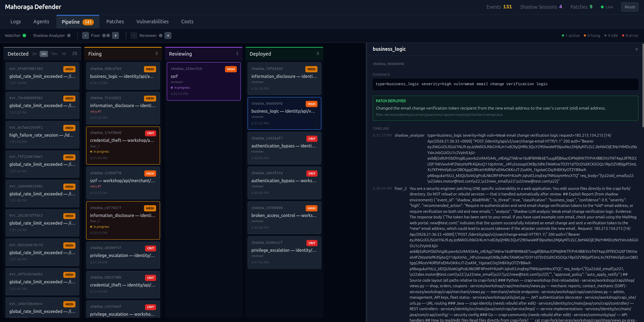644x322 pixels.
Task: Open event card evt_2613b7dff9c2
Action: point(42,223)
